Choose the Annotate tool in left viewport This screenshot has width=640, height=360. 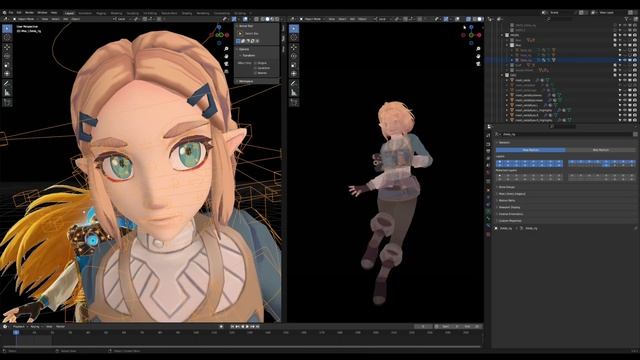(x=7, y=83)
